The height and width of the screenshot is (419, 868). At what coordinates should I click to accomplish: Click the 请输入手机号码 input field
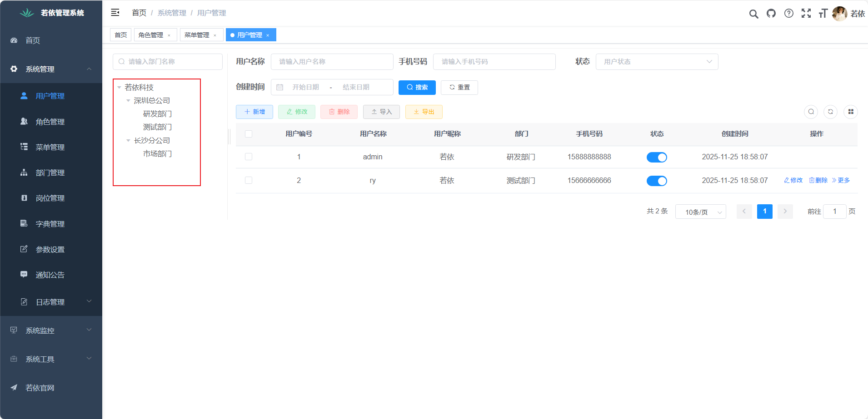(x=494, y=62)
